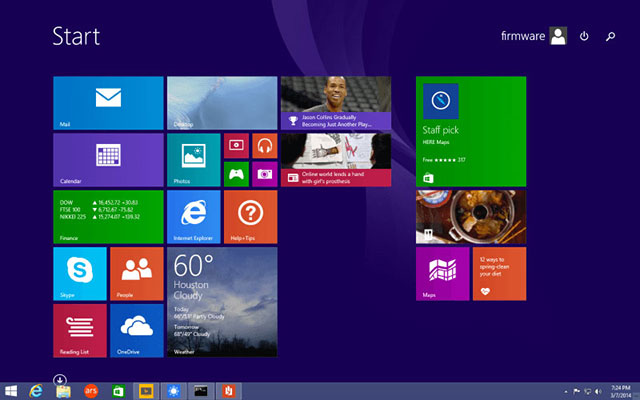The width and height of the screenshot is (640, 400).
Task: Launch the Music headphones tile
Action: point(265,146)
